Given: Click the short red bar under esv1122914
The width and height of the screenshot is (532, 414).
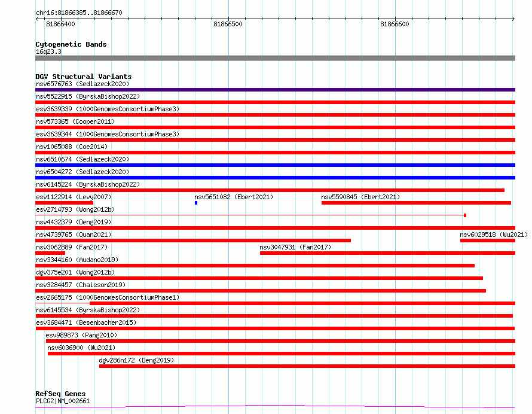Looking at the screenshot, I should (64, 203).
